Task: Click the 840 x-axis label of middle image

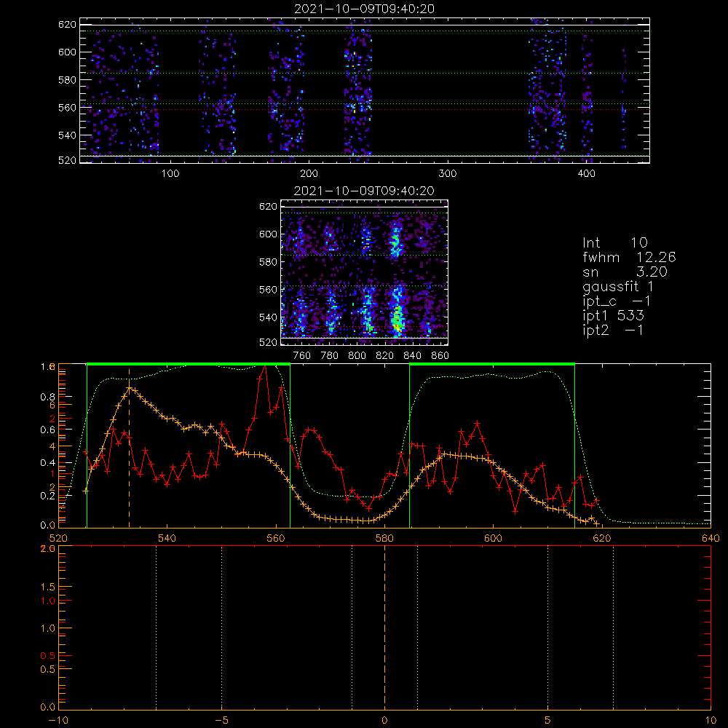Action: point(412,356)
